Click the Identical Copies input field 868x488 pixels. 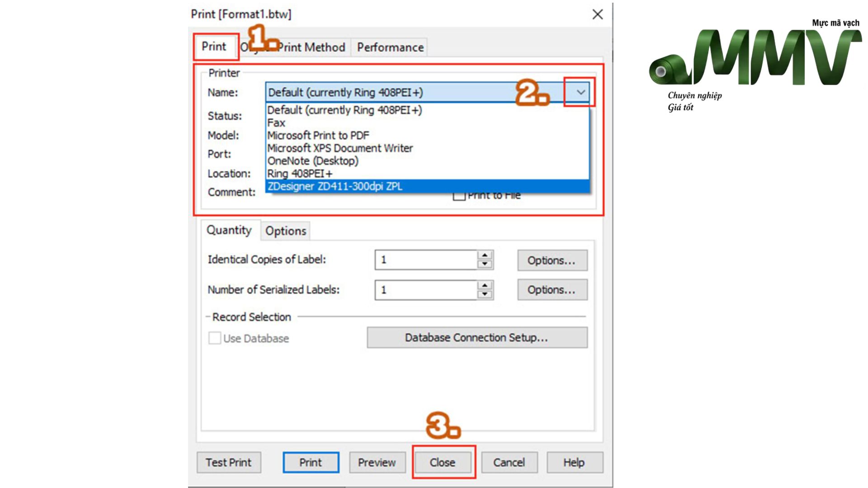click(x=426, y=260)
